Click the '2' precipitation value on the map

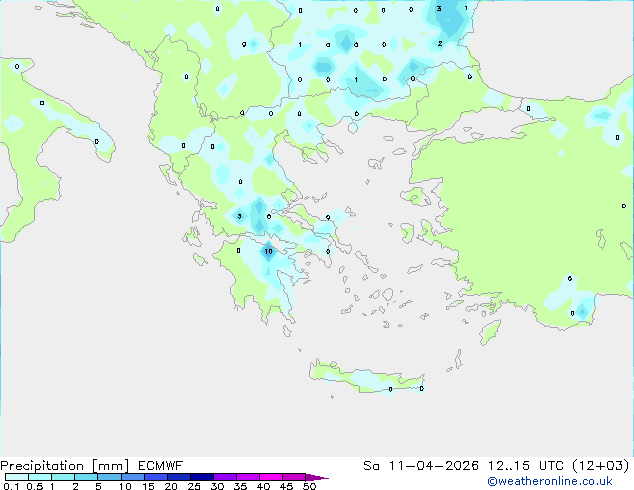(440, 44)
